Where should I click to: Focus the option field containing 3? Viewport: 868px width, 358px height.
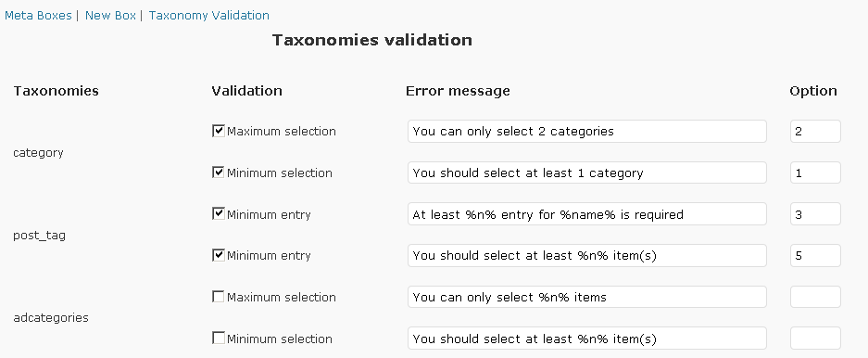[815, 214]
